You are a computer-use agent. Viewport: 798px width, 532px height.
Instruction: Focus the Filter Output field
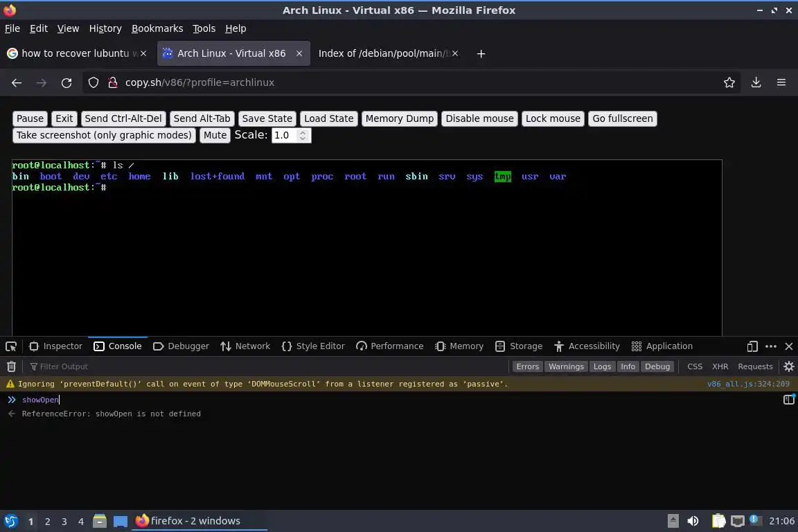[267, 366]
